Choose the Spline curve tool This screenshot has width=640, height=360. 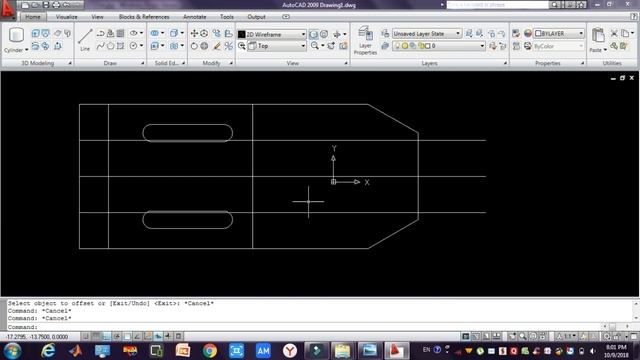[100, 46]
